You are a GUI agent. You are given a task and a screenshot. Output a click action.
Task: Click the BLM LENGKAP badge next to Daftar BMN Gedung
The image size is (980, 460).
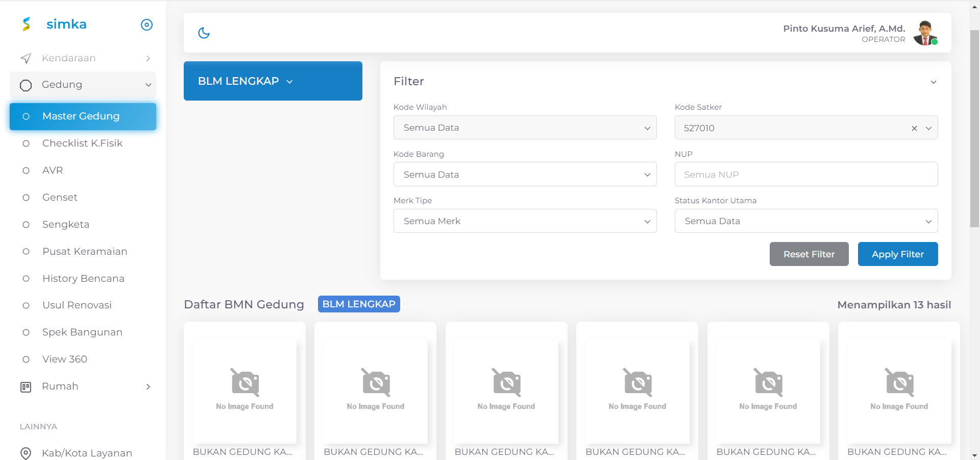(359, 304)
